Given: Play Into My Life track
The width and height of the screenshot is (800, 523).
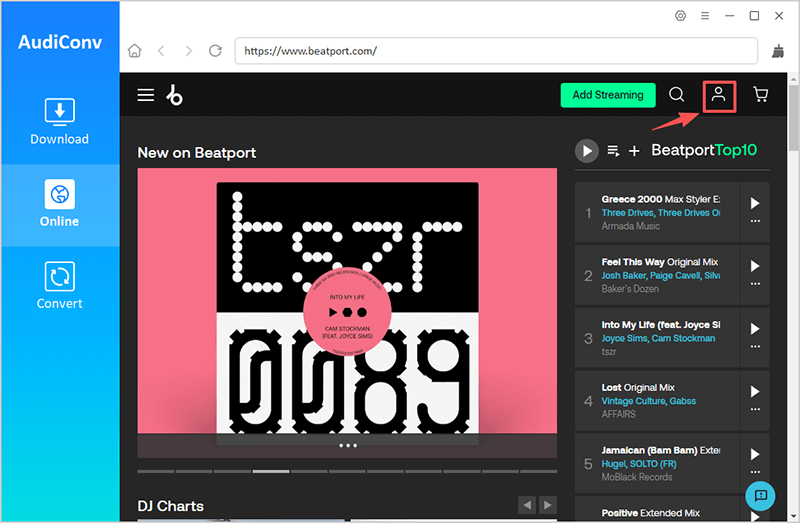Looking at the screenshot, I should [755, 329].
